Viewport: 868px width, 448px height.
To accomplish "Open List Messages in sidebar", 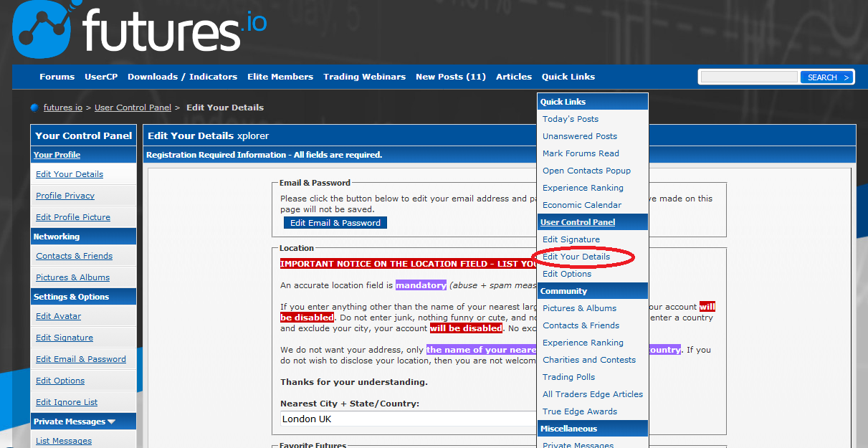I will coord(64,441).
